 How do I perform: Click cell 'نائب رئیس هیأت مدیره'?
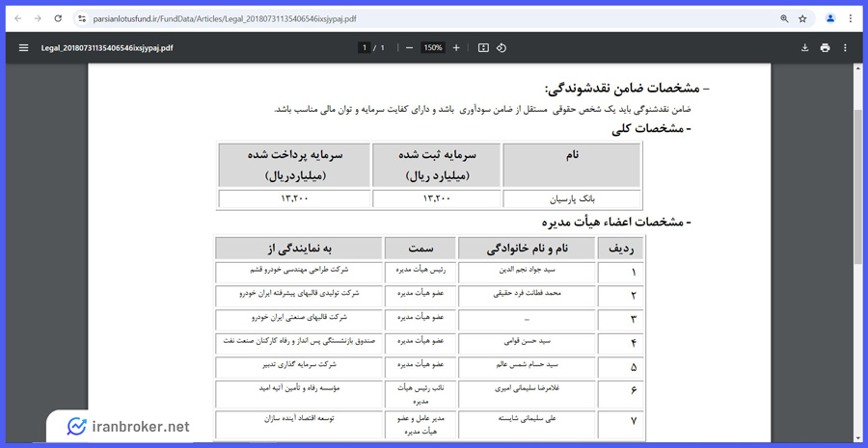420,394
